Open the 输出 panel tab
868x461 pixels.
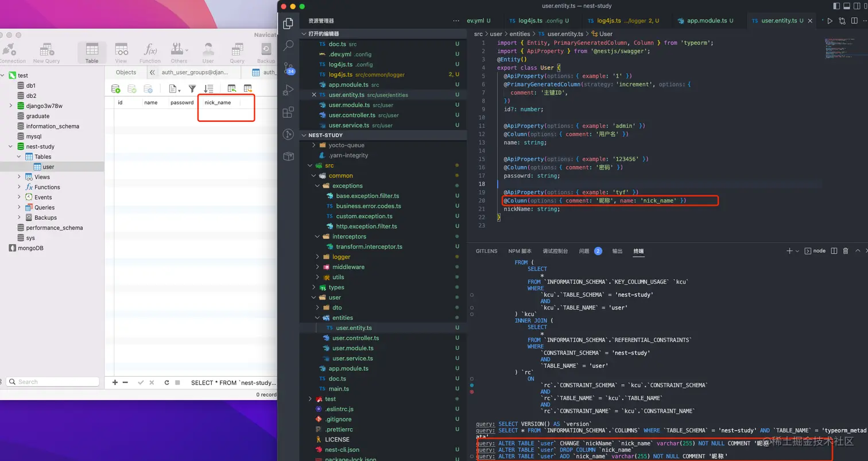[x=617, y=251]
